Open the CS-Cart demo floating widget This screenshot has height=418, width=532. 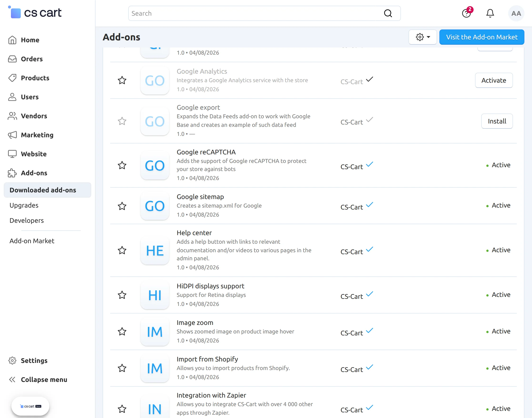coord(30,406)
